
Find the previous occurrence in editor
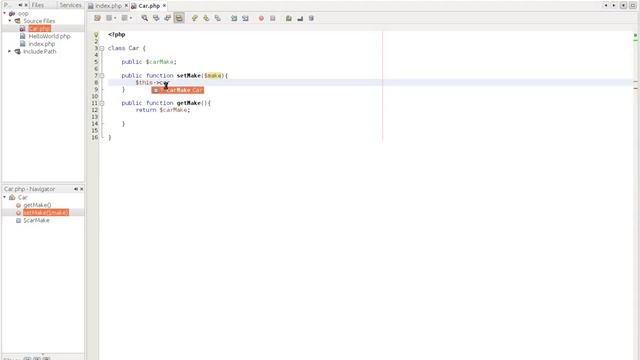156,18
